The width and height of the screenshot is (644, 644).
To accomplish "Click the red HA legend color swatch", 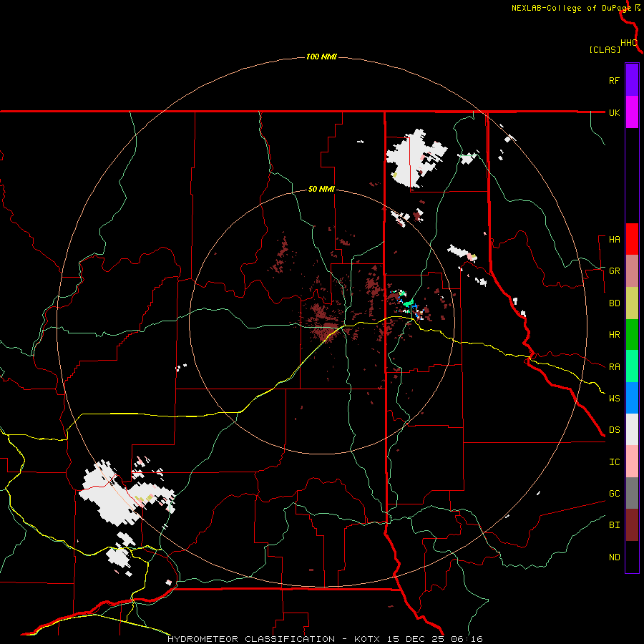I will [x=632, y=239].
